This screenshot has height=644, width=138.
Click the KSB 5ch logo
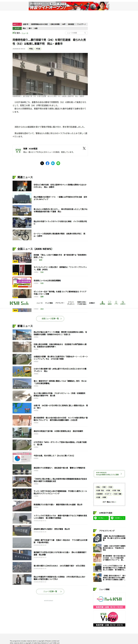pos(19,303)
